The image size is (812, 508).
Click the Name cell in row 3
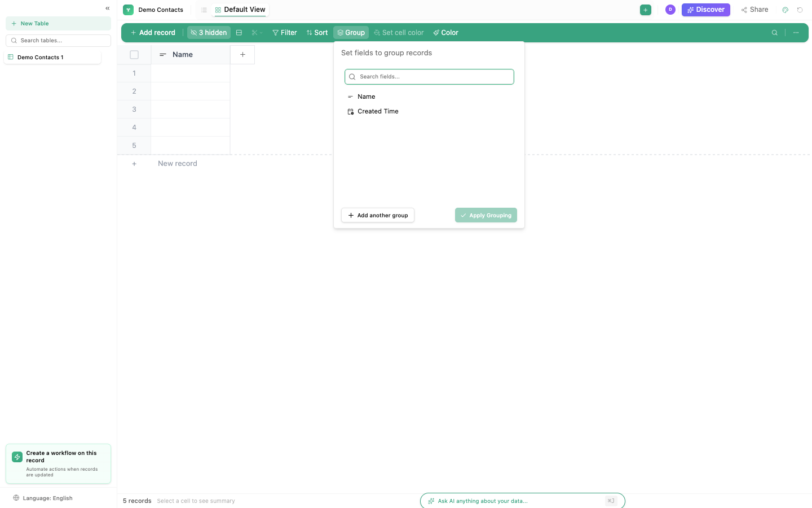191,110
